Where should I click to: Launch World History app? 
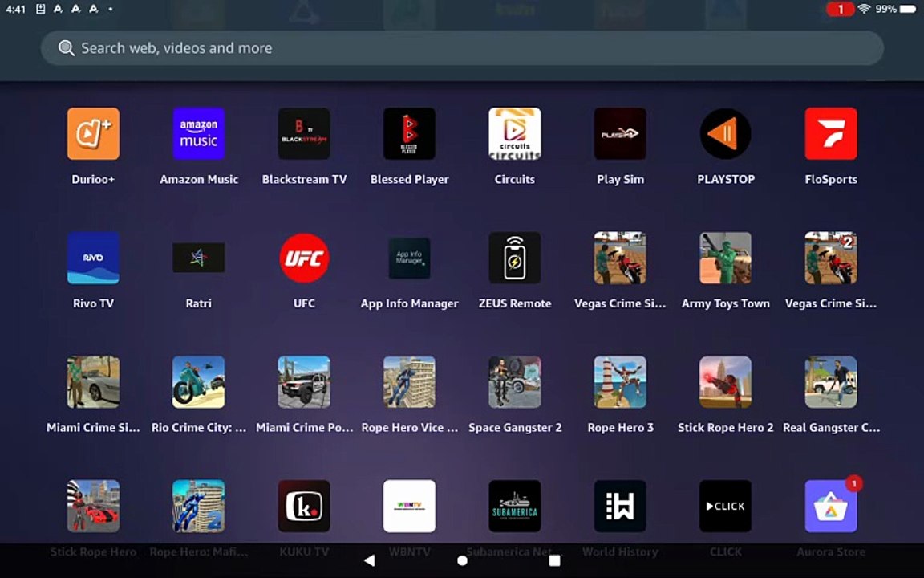(620, 506)
